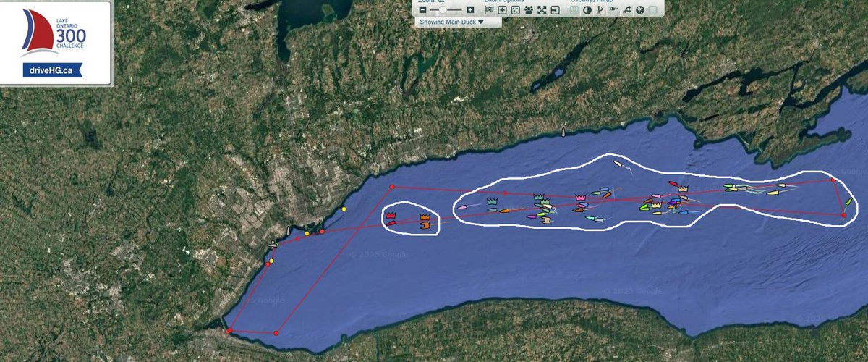This screenshot has height=362, width=868.
Task: Toggle the half-shaded contrast overlay
Action: (587, 10)
